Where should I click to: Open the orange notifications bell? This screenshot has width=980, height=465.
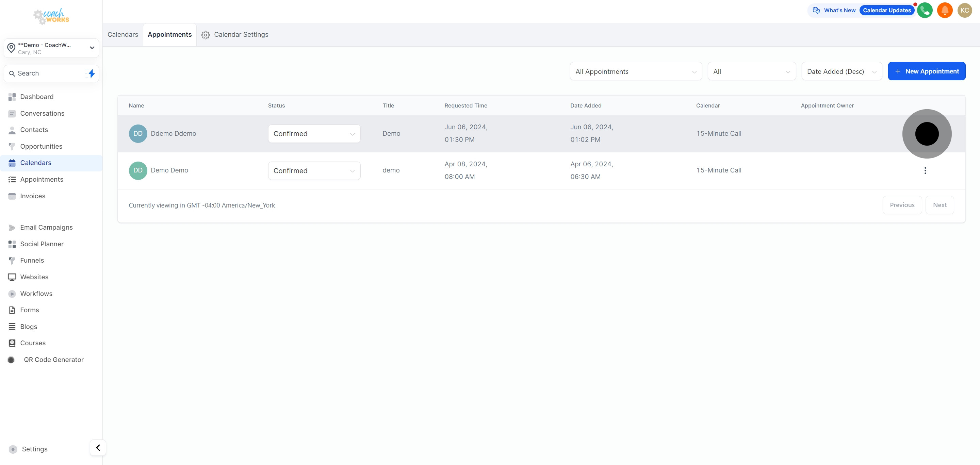(x=945, y=10)
